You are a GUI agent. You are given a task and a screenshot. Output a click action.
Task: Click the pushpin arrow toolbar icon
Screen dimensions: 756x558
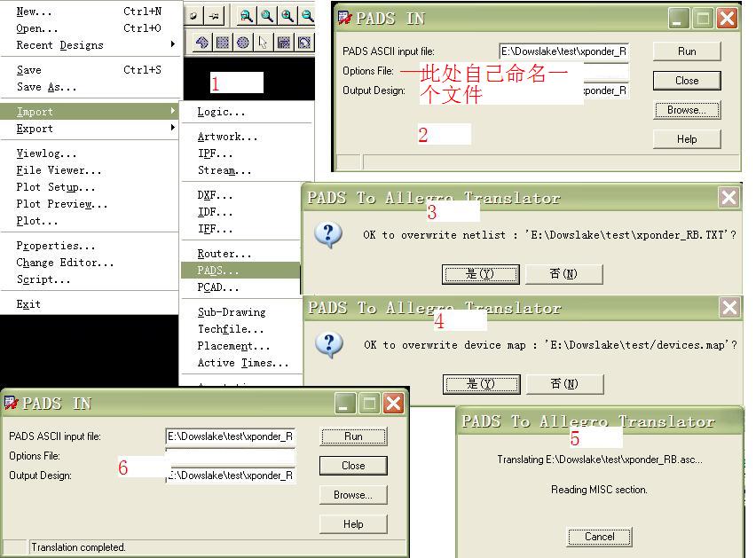tap(214, 16)
